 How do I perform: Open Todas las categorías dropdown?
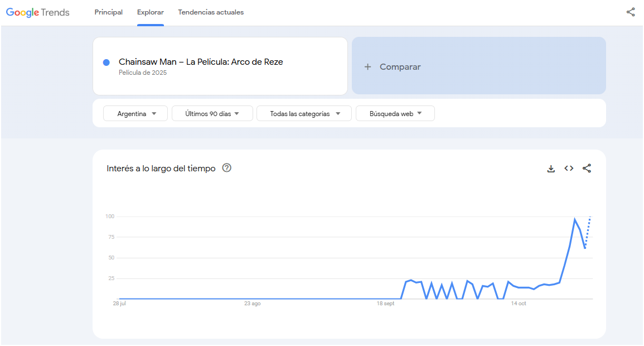(304, 113)
